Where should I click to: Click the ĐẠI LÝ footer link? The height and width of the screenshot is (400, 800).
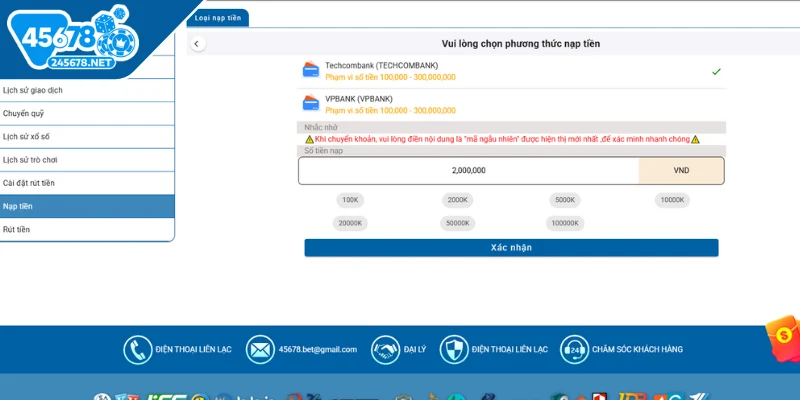click(x=414, y=349)
